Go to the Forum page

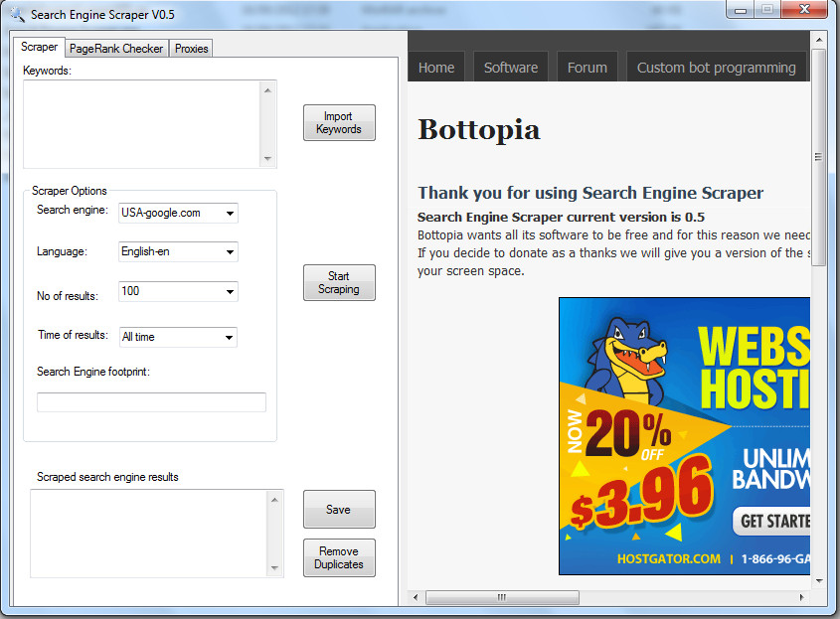coord(588,68)
